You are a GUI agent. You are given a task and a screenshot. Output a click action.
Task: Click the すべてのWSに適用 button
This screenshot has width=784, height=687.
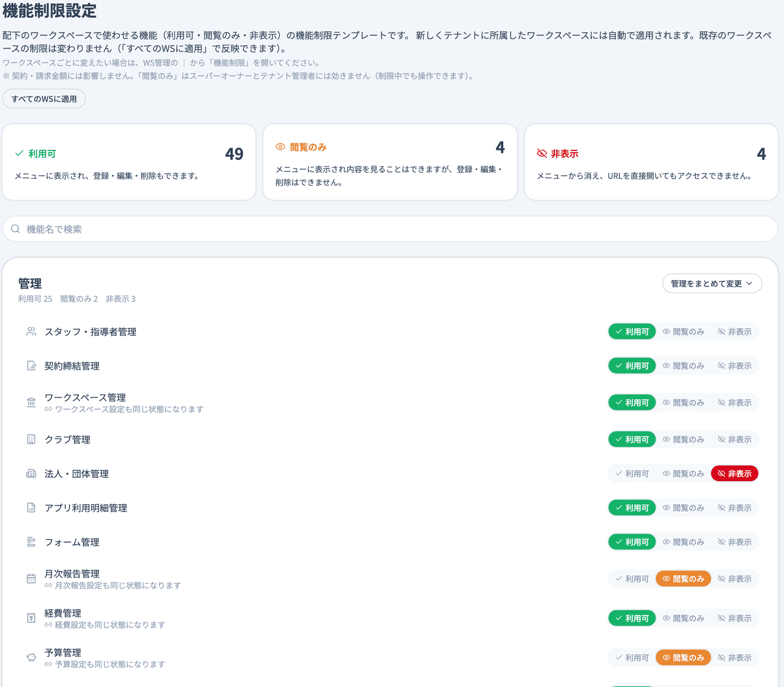(44, 99)
